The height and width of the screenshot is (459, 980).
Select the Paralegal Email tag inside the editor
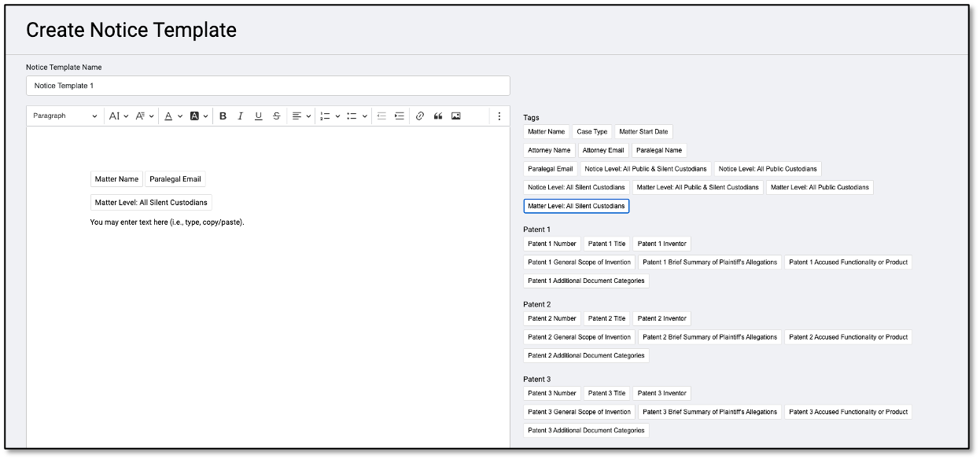(175, 179)
